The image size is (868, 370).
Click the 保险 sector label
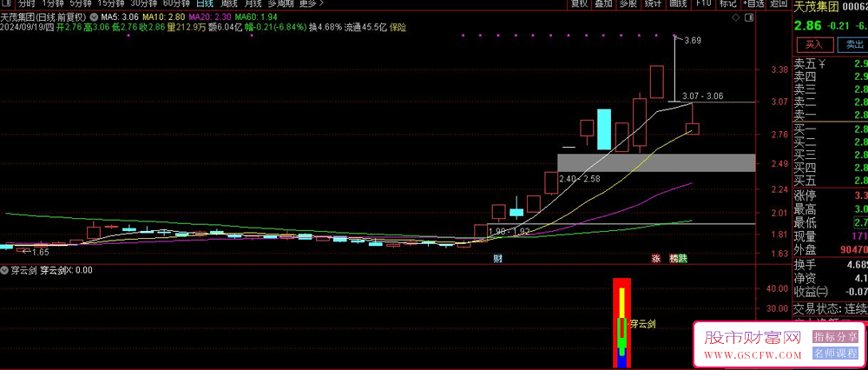(x=398, y=27)
